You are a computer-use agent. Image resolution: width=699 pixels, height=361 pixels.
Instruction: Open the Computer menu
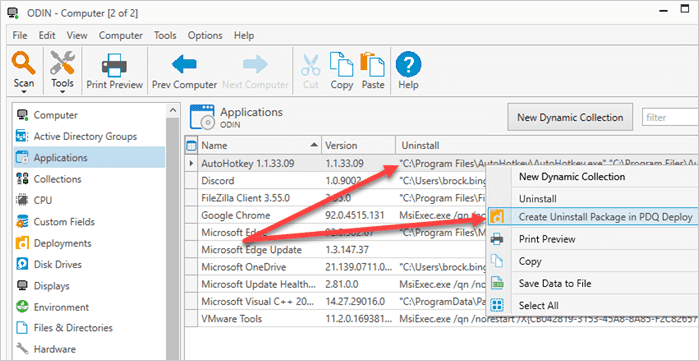pyautogui.click(x=121, y=36)
